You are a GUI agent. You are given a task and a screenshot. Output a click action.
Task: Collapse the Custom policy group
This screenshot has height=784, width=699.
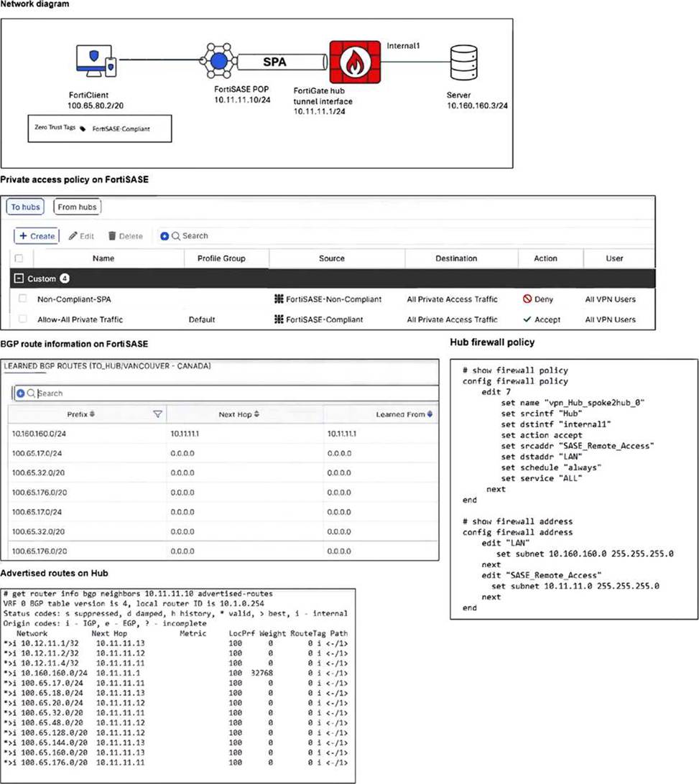(19, 279)
